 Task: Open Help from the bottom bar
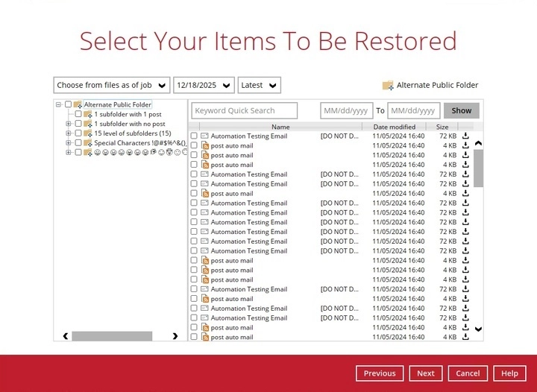click(x=509, y=373)
